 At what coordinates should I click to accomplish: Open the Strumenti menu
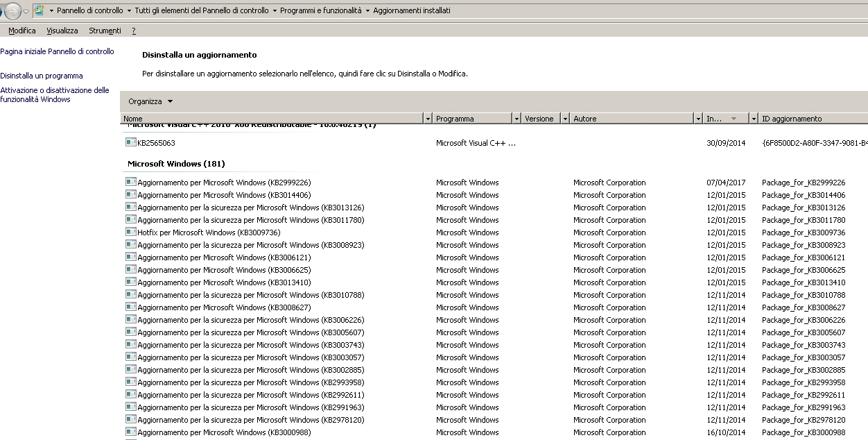point(105,31)
